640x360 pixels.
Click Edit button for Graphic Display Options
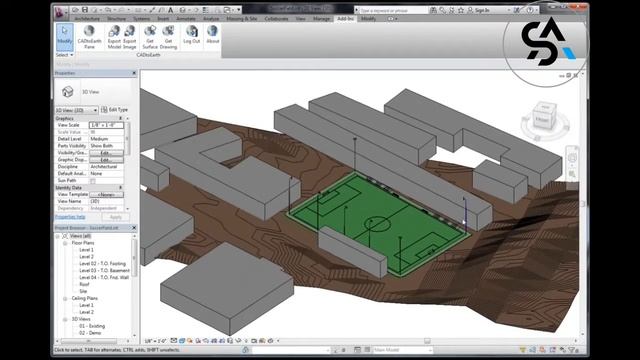[106, 160]
